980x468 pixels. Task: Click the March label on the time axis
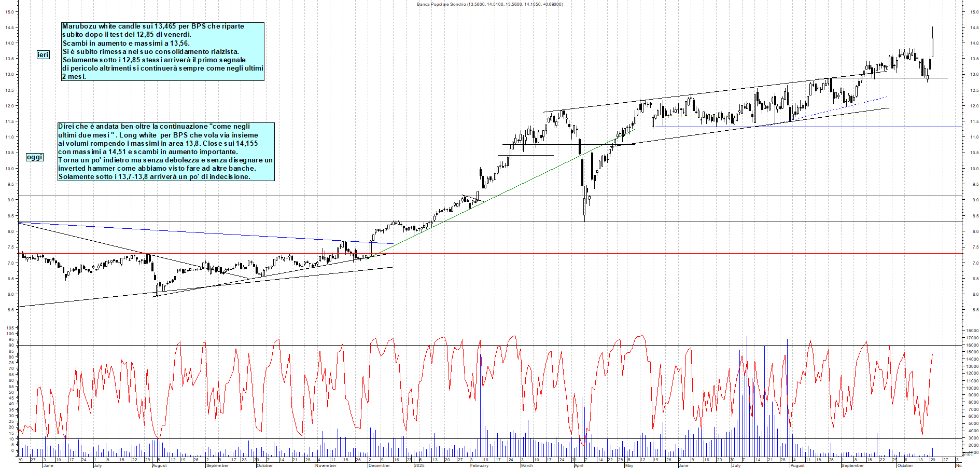[527, 465]
